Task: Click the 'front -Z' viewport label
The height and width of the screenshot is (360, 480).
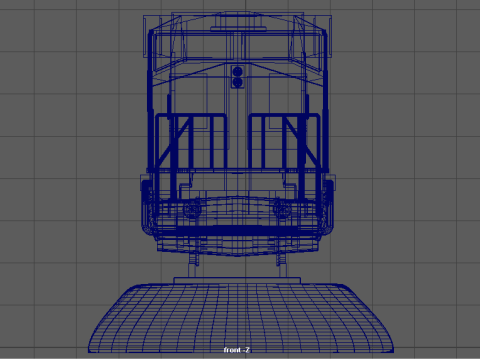Action: click(x=237, y=350)
